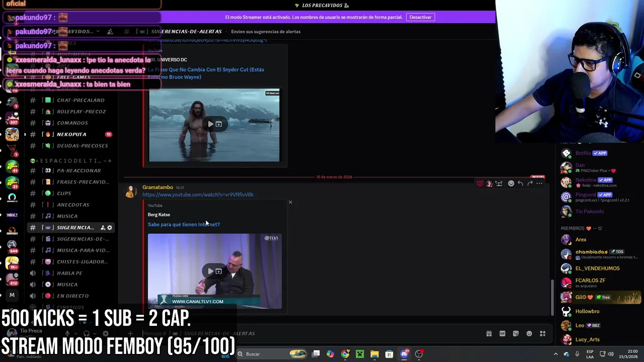Open server with 544 notification badge
This screenshot has width=644, height=362.
pyautogui.click(x=12, y=246)
